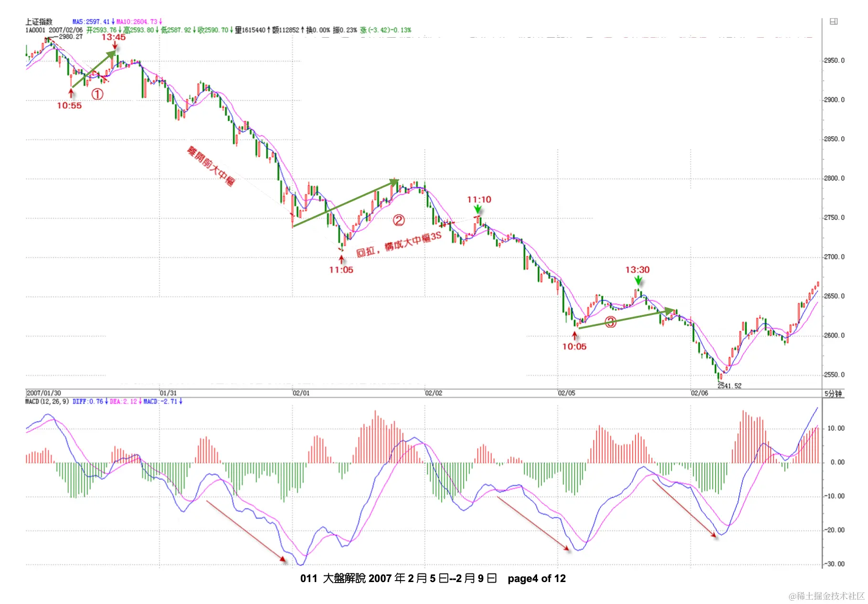The height and width of the screenshot is (604, 868).
Task: Click the 2800.0 price axis label
Action: pyautogui.click(x=835, y=178)
